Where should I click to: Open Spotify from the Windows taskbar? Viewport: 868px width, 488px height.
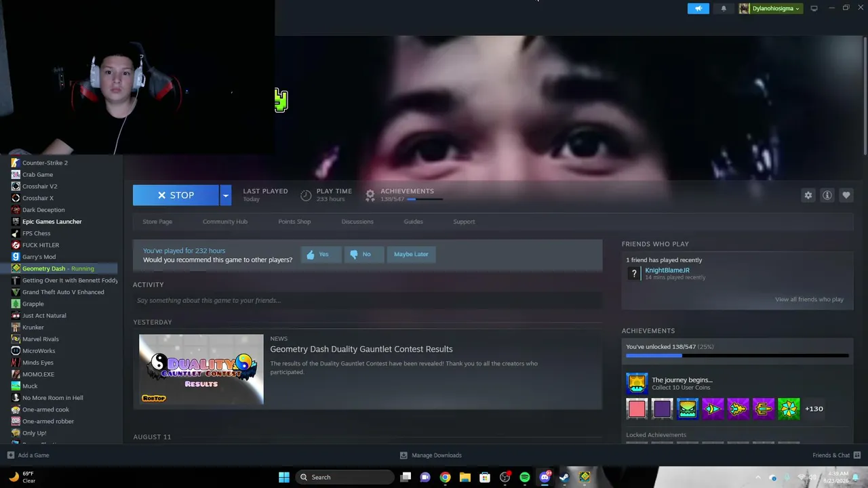coord(525,477)
